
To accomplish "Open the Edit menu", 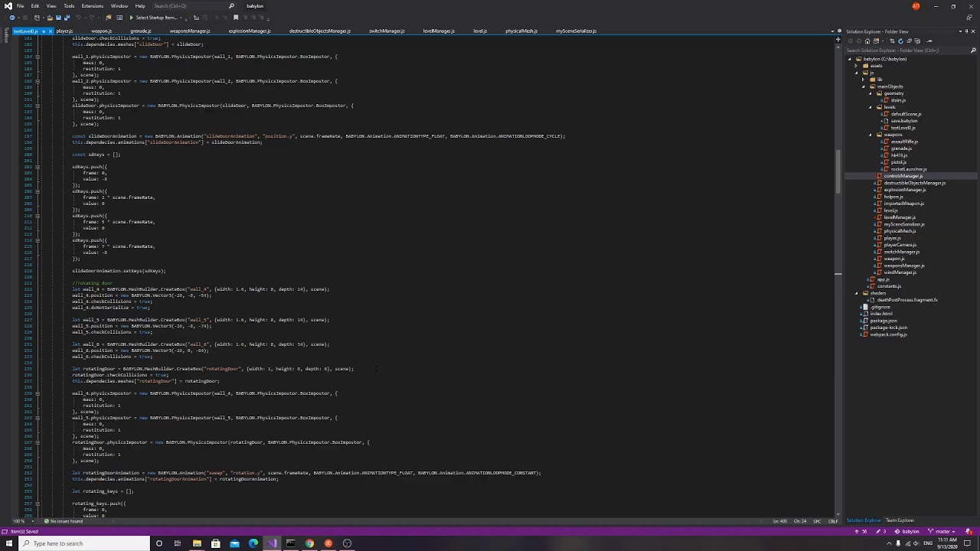I will (x=35, y=6).
